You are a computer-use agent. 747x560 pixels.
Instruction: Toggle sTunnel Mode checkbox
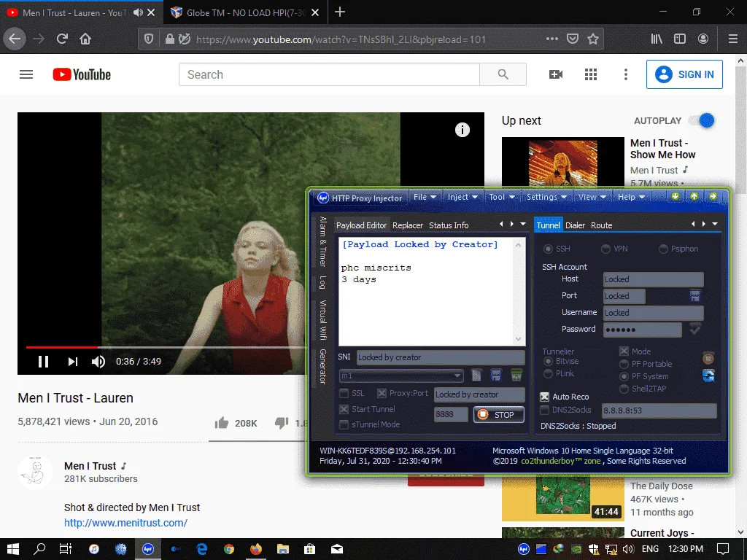(344, 424)
